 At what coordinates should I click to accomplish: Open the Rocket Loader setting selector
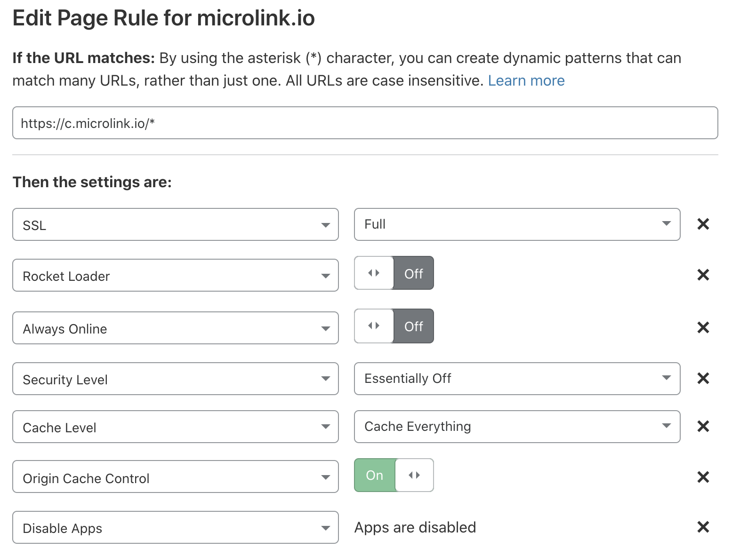175,276
